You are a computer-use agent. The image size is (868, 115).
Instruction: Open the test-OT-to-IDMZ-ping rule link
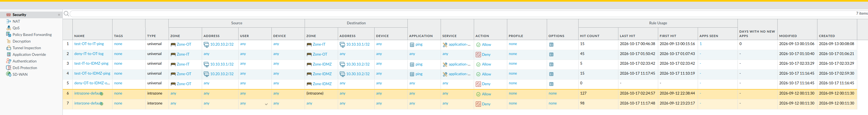[92, 73]
